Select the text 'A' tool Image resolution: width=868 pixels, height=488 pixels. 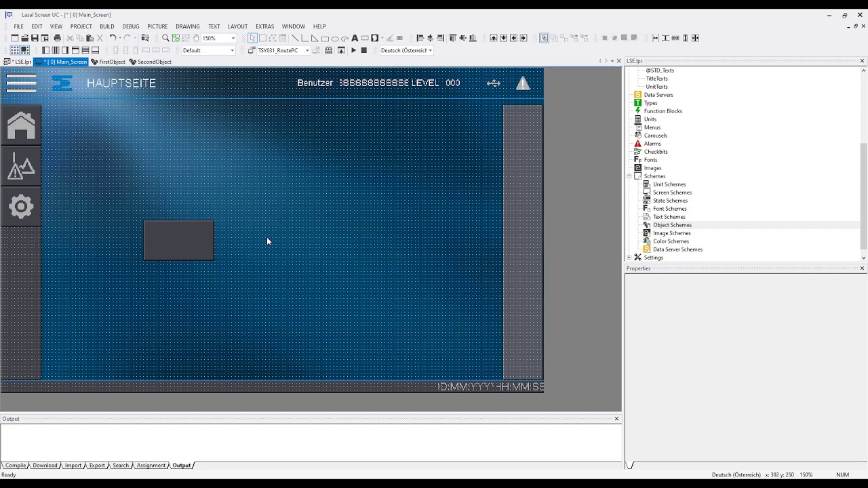(355, 38)
